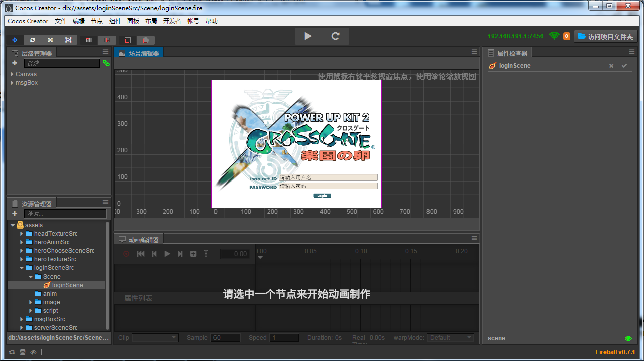This screenshot has height=361, width=644.
Task: Select the 资源管理器 assets tab
Action: tap(32, 204)
